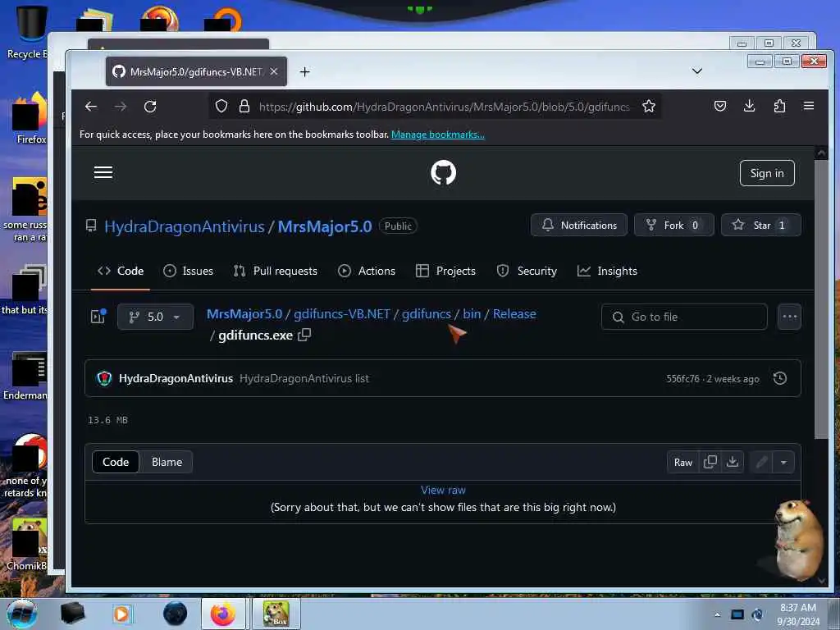View file history clock icon
The width and height of the screenshot is (840, 630).
[780, 378]
